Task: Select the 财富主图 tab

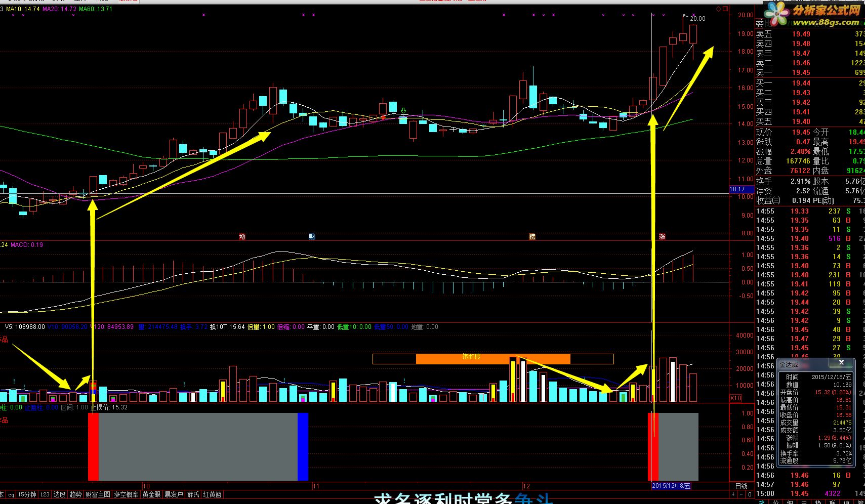Action: [98, 494]
